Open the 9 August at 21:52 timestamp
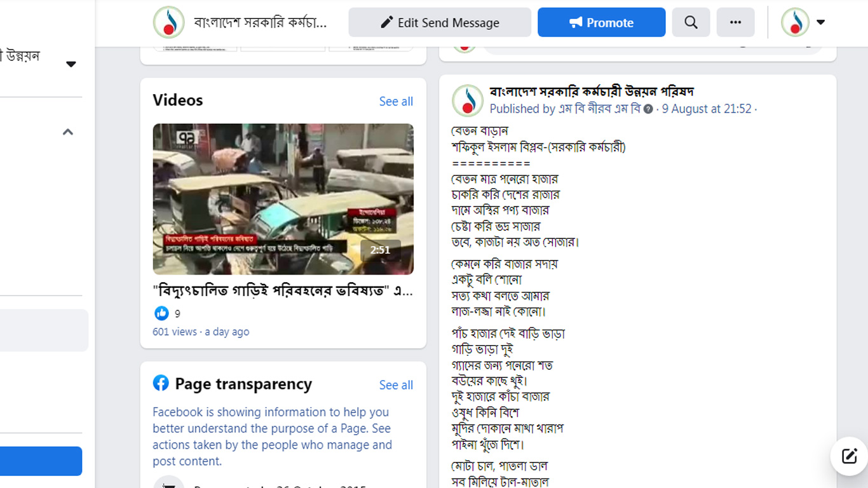 (x=707, y=109)
